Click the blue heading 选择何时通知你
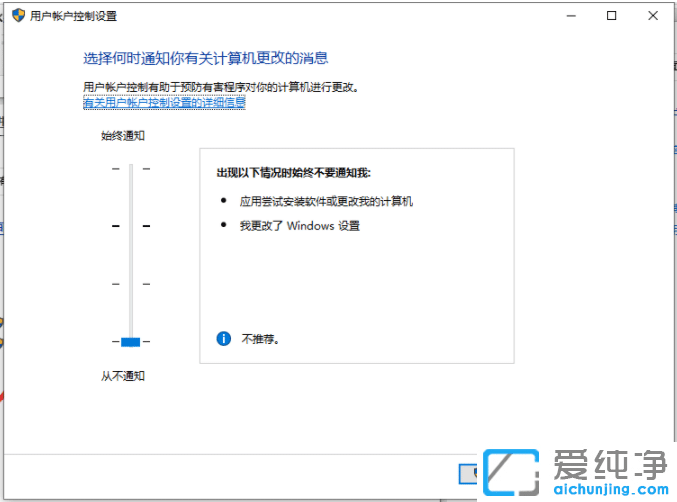The height and width of the screenshot is (502, 677). coord(206,58)
